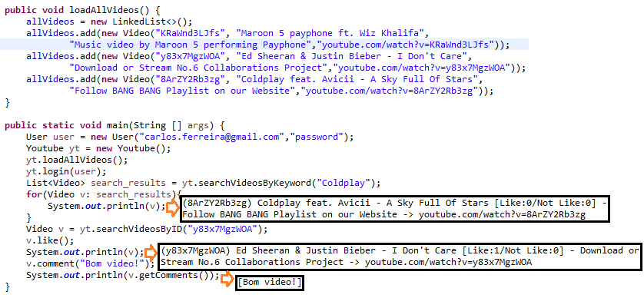Click the main method name in its declaration
The image size is (644, 298).
(118, 126)
